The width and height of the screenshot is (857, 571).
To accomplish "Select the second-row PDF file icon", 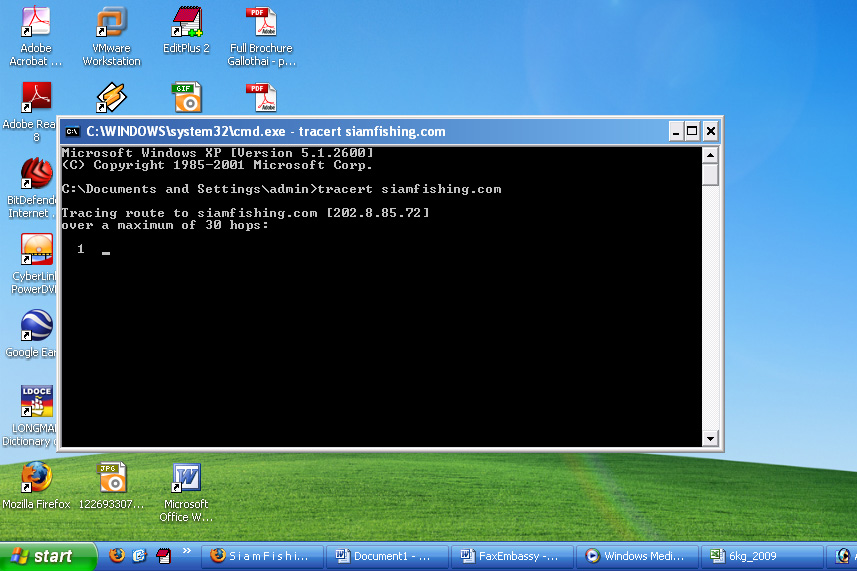I will (x=261, y=97).
